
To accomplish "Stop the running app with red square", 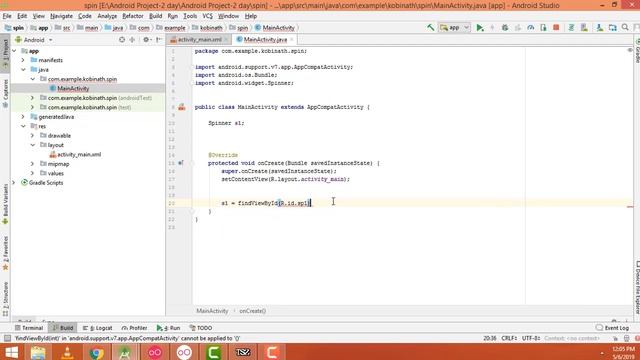I will pos(556,28).
